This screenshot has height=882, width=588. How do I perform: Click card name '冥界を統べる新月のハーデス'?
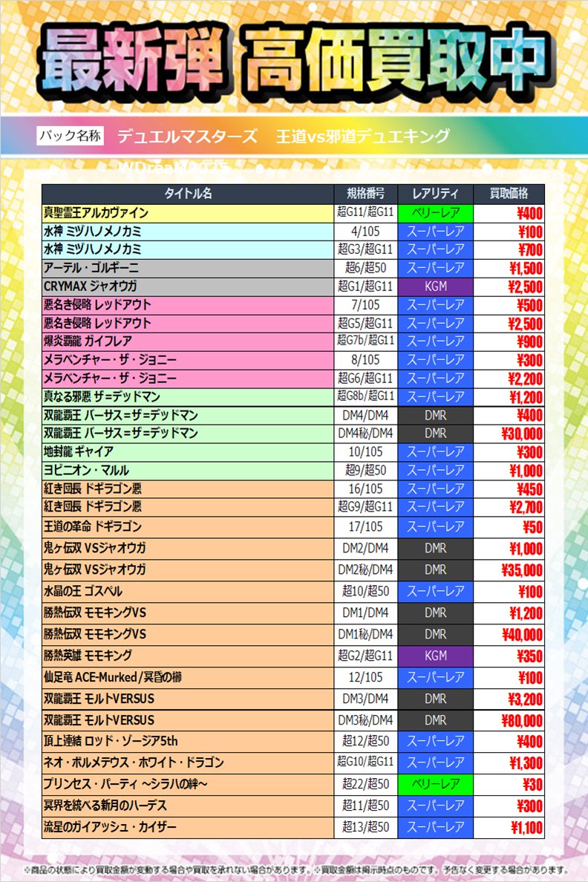[x=105, y=806]
